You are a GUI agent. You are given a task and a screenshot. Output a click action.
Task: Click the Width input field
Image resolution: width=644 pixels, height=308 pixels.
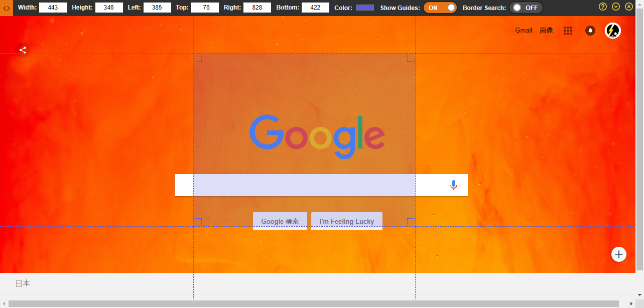[x=53, y=8]
